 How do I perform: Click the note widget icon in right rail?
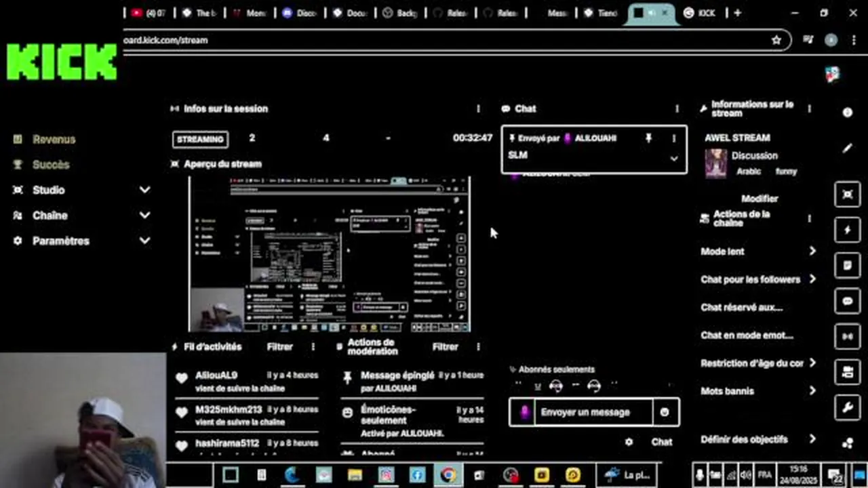pos(847,266)
